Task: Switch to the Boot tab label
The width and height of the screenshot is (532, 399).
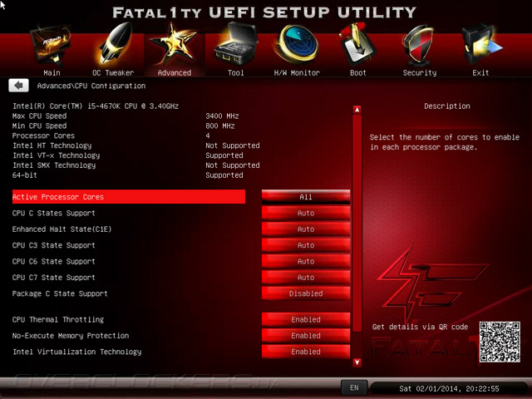Action: pyautogui.click(x=358, y=72)
